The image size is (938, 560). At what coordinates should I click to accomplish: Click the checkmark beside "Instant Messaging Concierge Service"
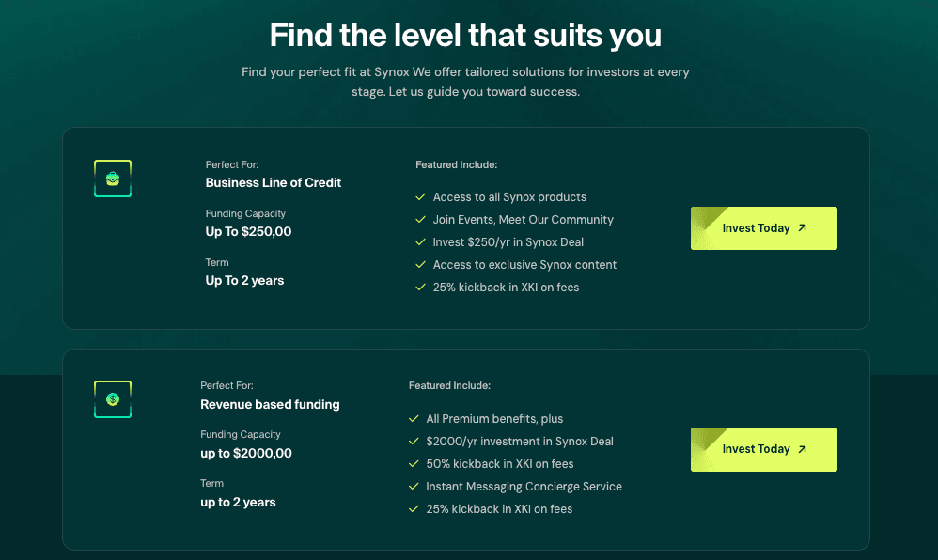414,487
